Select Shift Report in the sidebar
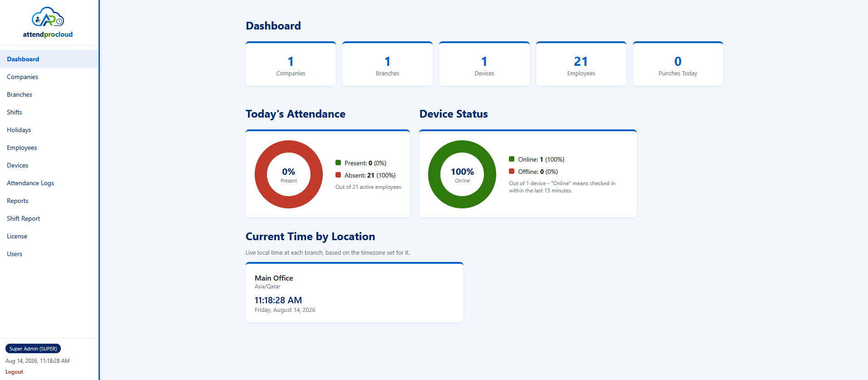Viewport: 868px width, 380px height. [x=49, y=218]
